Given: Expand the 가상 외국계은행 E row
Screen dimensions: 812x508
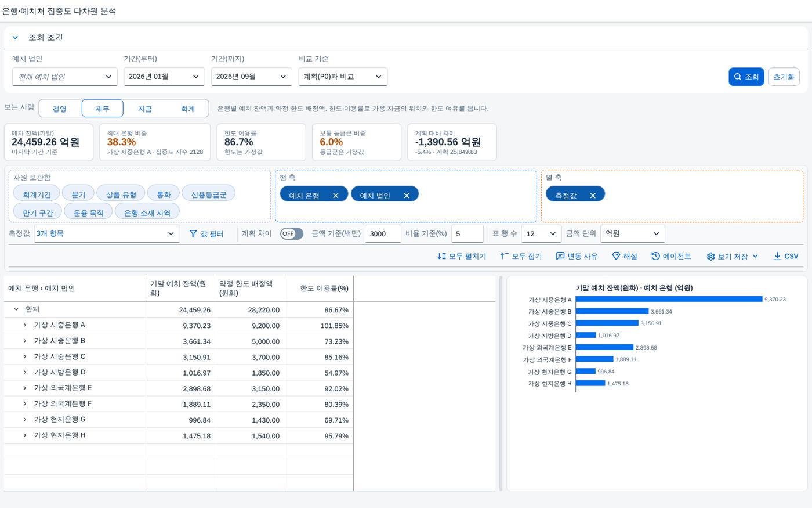Looking at the screenshot, I should [x=25, y=388].
